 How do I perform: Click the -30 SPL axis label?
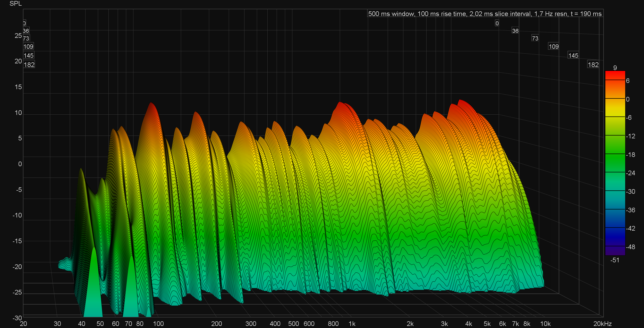[x=17, y=318]
